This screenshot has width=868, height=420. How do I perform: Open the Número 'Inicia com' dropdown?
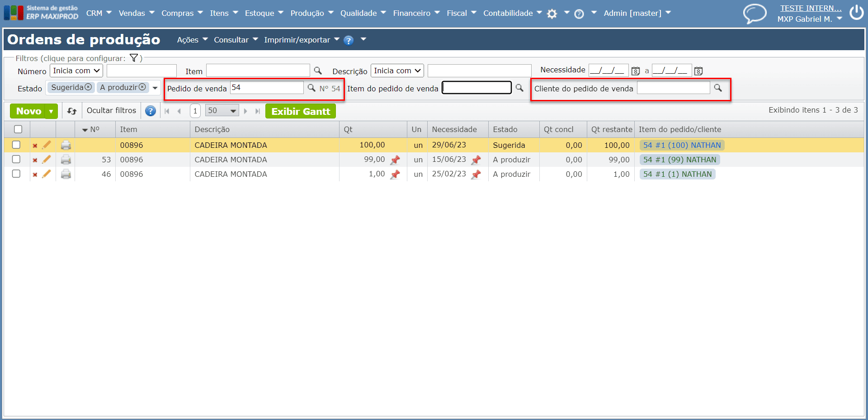76,71
